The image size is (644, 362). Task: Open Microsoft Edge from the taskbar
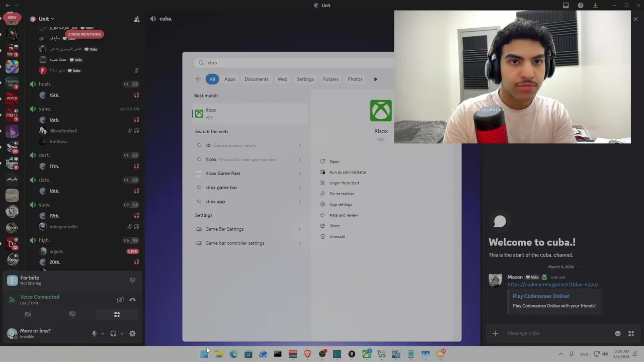point(233,354)
